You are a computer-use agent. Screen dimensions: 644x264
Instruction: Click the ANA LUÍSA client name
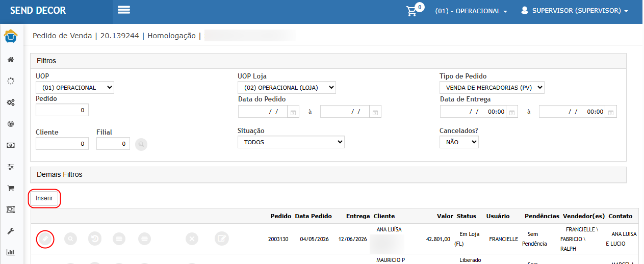click(389, 230)
